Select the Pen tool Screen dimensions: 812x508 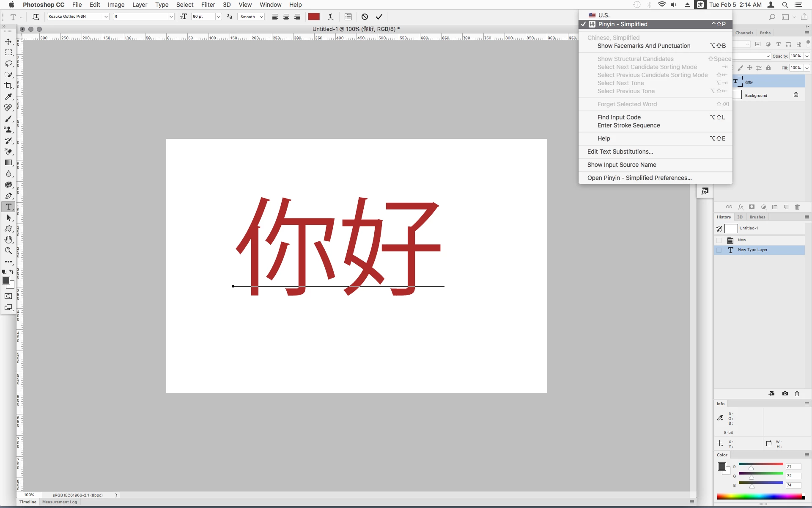(8, 196)
